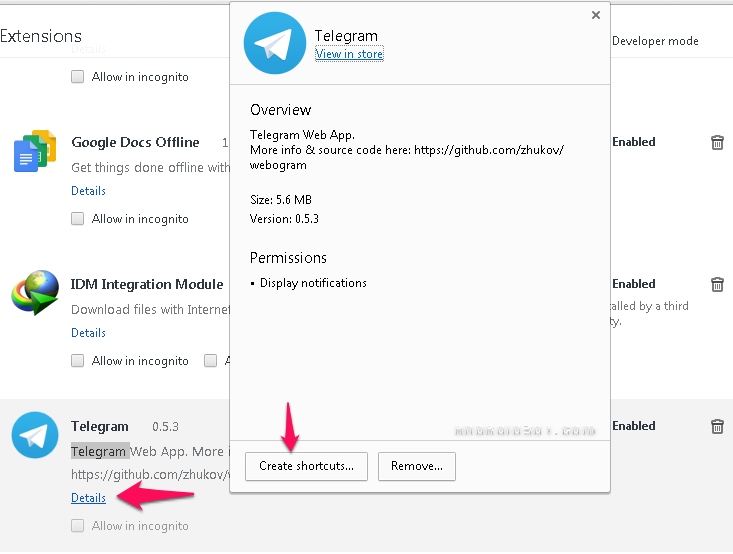Enable Allow in incognito for Google Docs Offline
Image resolution: width=733 pixels, height=554 pixels.
point(78,218)
